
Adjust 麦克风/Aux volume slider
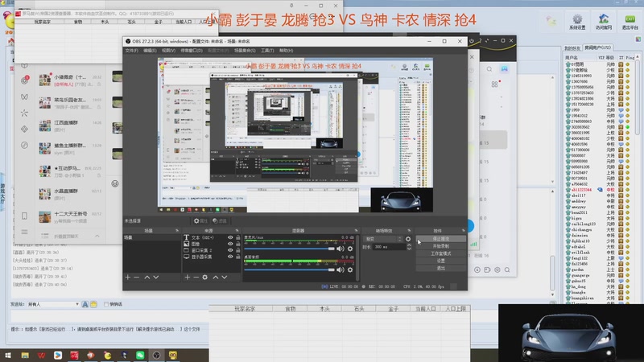click(290, 249)
